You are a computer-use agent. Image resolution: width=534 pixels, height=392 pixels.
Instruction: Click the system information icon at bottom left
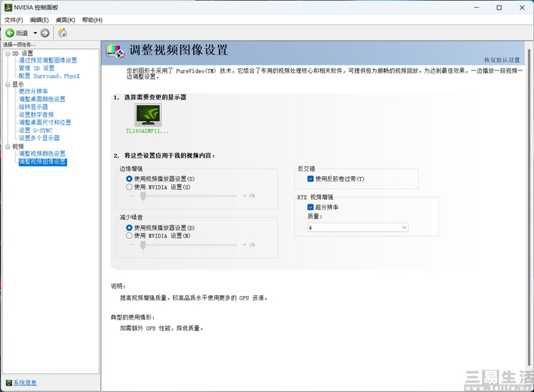[9, 383]
